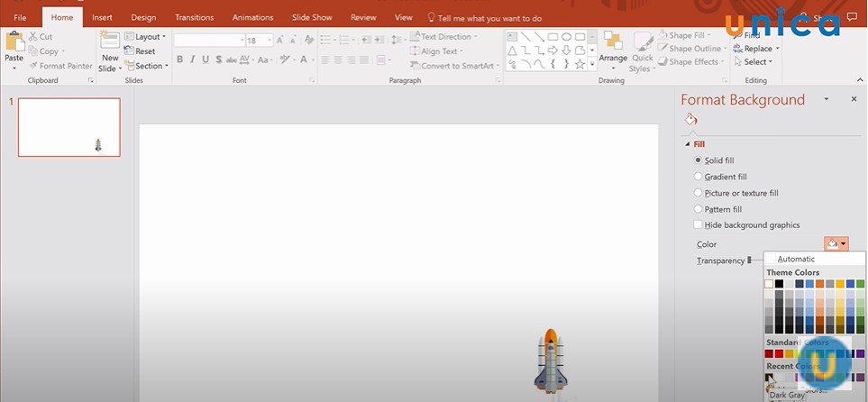Open the Shape Outline dropdown
This screenshot has height=402, width=868.
click(694, 49)
